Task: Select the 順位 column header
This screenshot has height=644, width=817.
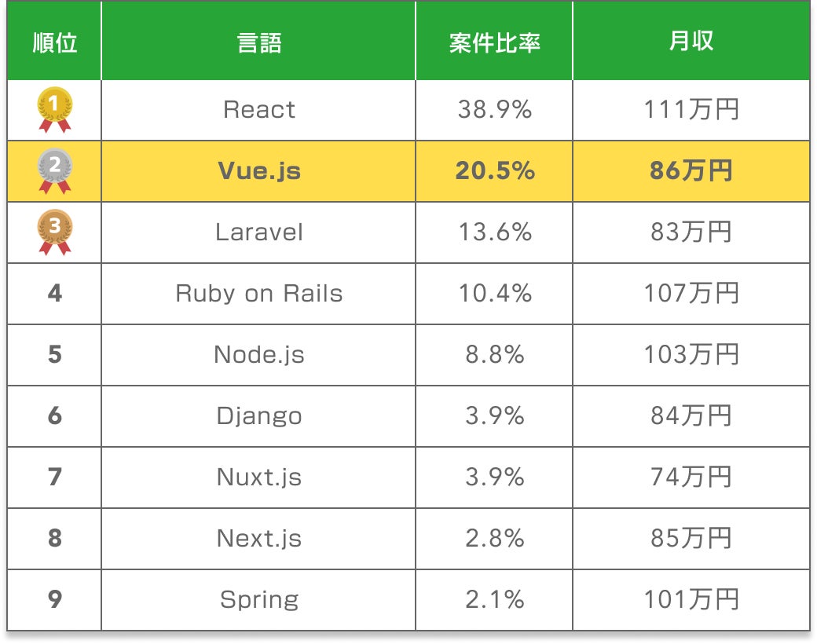Action: (54, 42)
